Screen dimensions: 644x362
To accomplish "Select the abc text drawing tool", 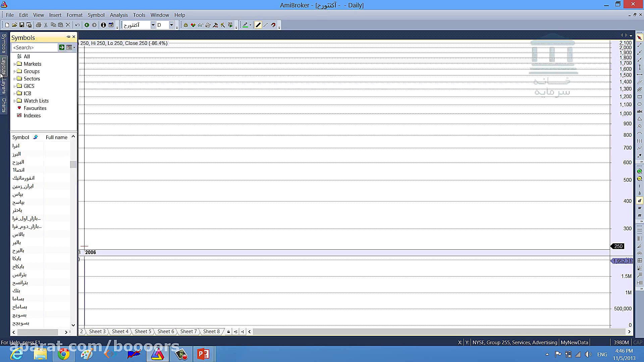I will pyautogui.click(x=640, y=112).
